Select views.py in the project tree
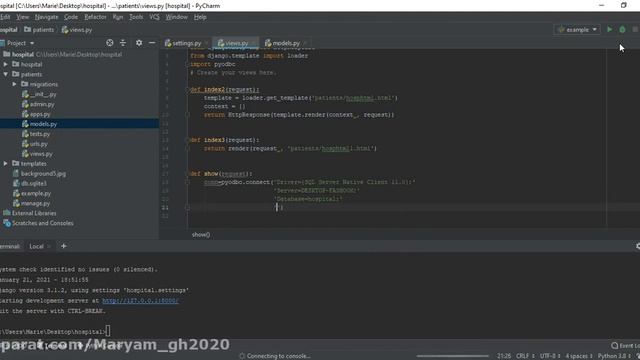Image resolution: width=640 pixels, height=360 pixels. point(37,154)
